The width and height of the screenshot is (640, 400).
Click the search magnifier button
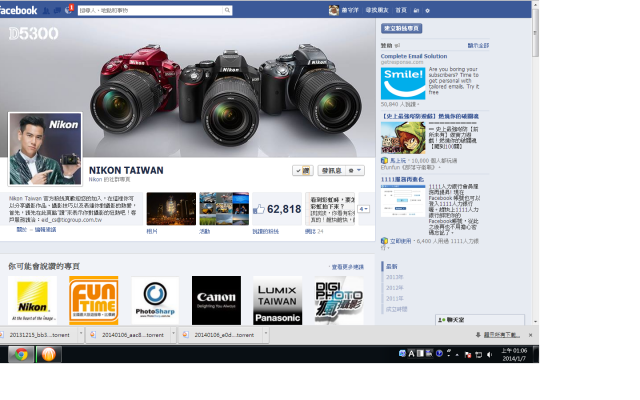(x=227, y=10)
